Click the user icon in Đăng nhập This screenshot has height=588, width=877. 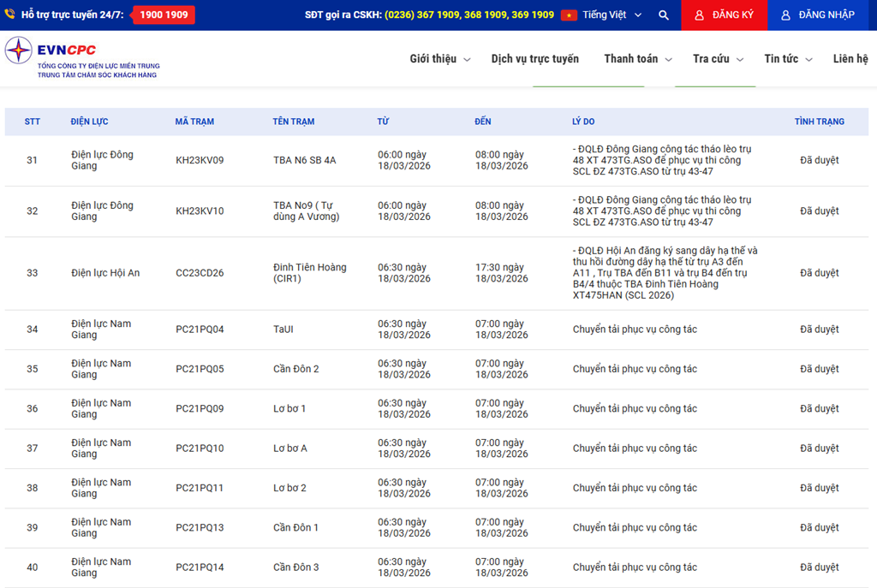click(x=785, y=15)
